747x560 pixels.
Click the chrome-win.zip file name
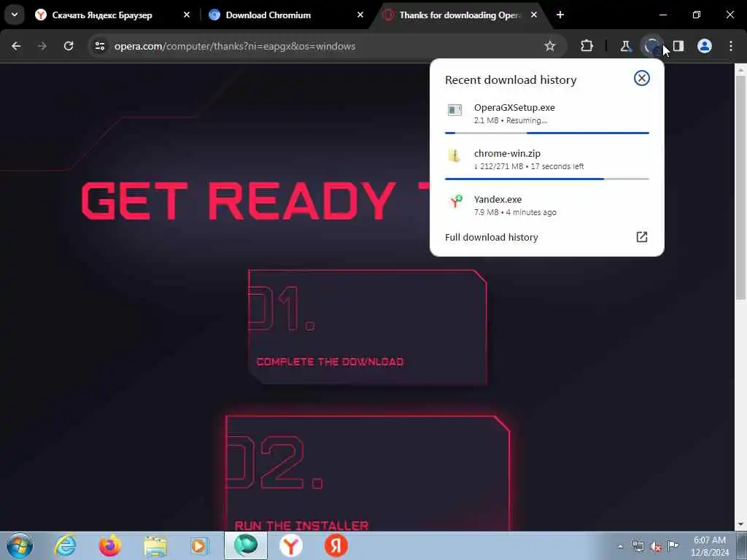pyautogui.click(x=507, y=153)
